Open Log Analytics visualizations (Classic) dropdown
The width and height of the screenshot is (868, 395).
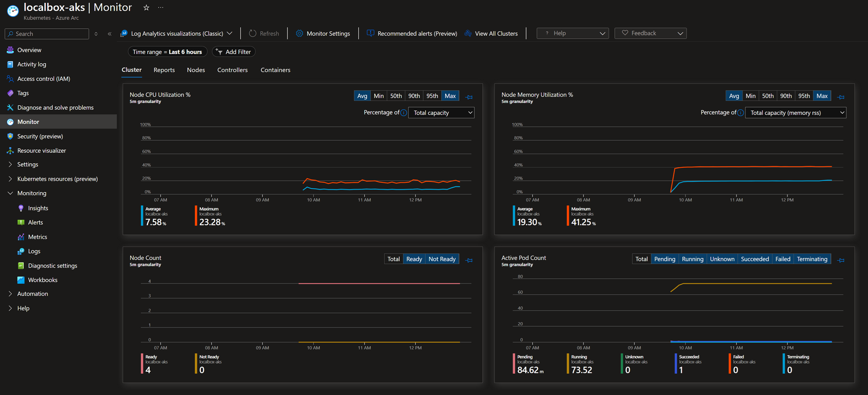pyautogui.click(x=177, y=33)
